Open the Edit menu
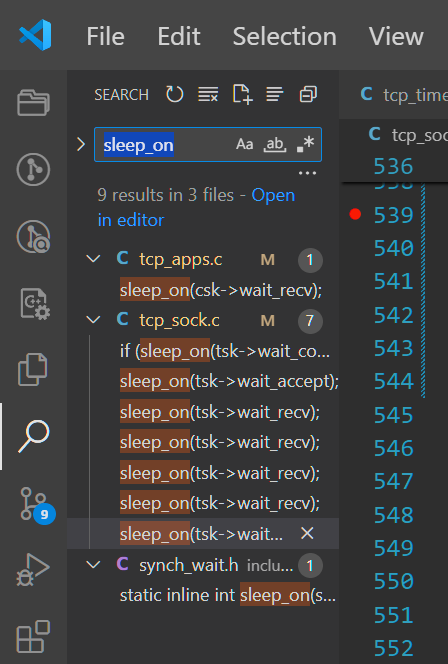This screenshot has width=448, height=664. pyautogui.click(x=179, y=36)
